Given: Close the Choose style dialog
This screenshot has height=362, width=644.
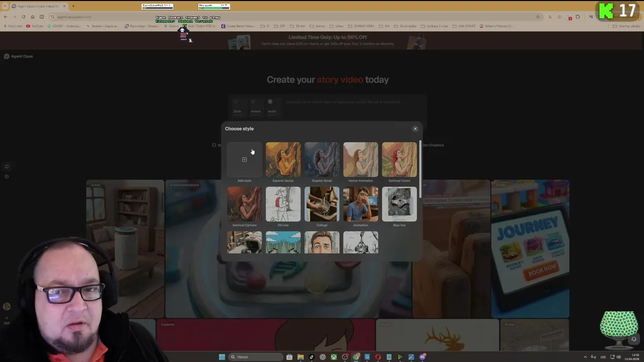Looking at the screenshot, I should click(x=415, y=129).
